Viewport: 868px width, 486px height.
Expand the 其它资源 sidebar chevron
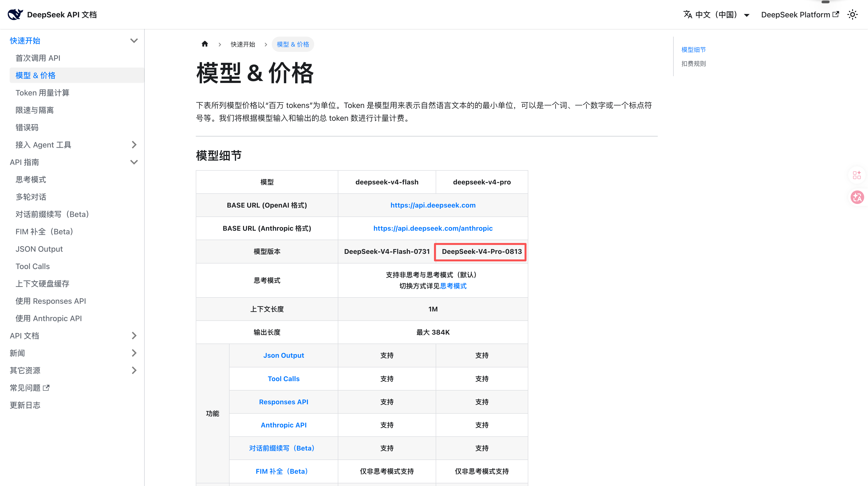click(134, 371)
